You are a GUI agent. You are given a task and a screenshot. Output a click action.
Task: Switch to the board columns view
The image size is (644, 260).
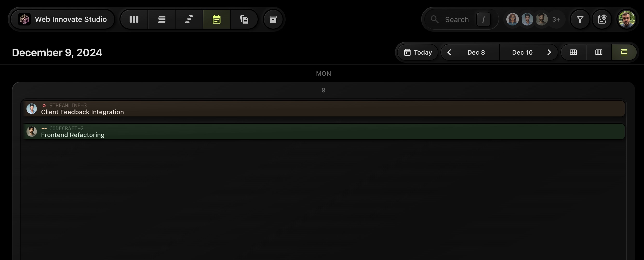[134, 19]
